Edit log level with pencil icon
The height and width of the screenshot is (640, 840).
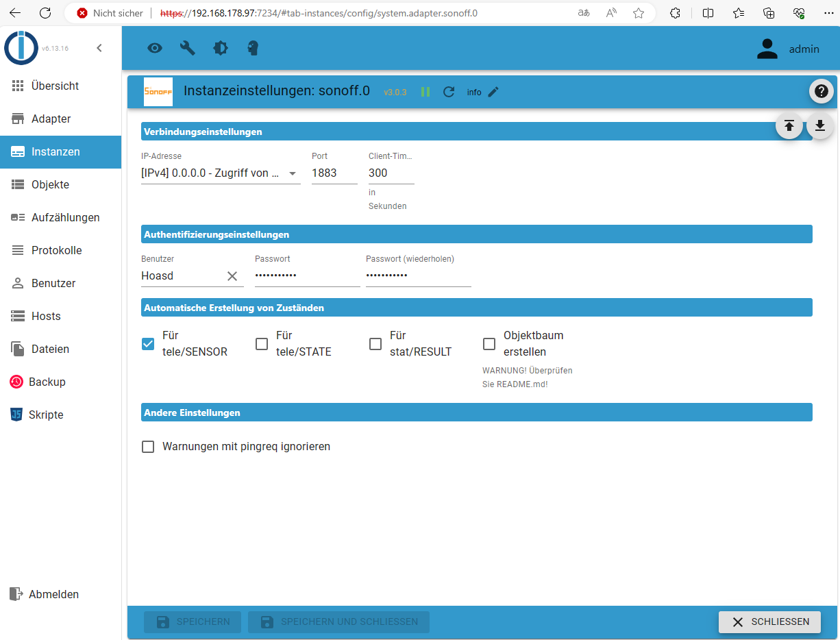tap(493, 92)
